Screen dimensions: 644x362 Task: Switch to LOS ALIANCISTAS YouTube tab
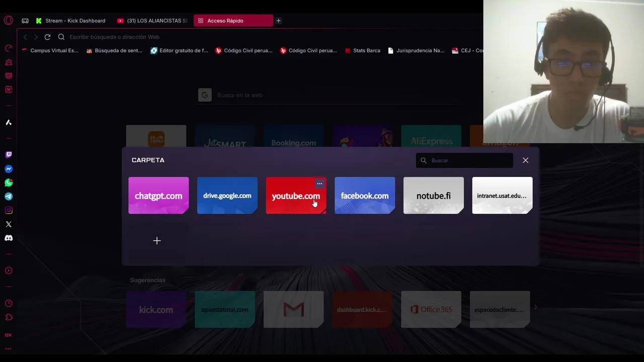[x=152, y=21]
